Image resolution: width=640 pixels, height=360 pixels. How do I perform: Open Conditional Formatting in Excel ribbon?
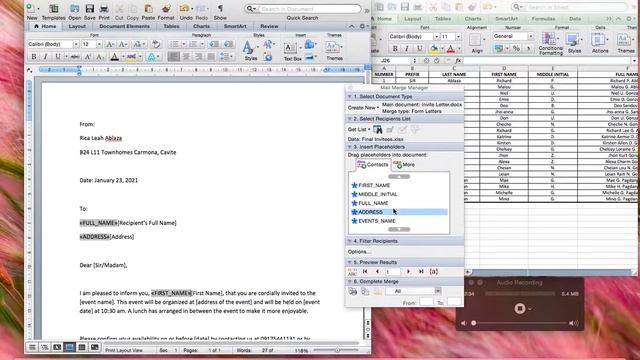pyautogui.click(x=550, y=44)
